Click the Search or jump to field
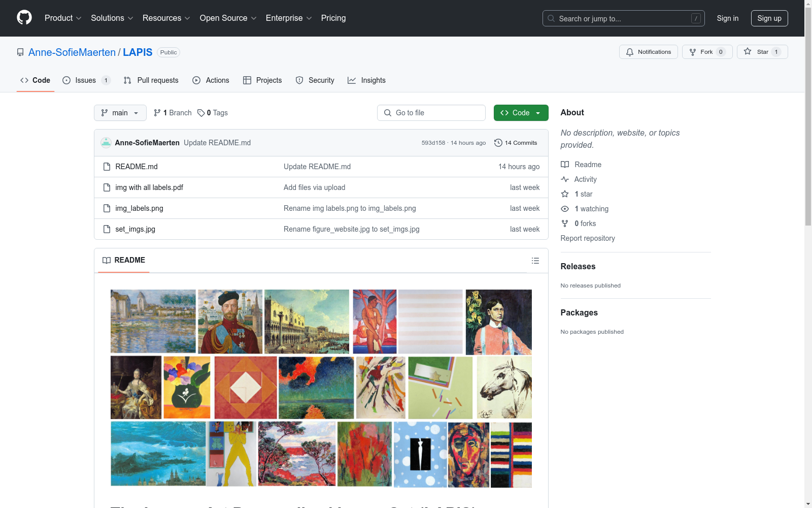This screenshot has width=812, height=508. 624,18
